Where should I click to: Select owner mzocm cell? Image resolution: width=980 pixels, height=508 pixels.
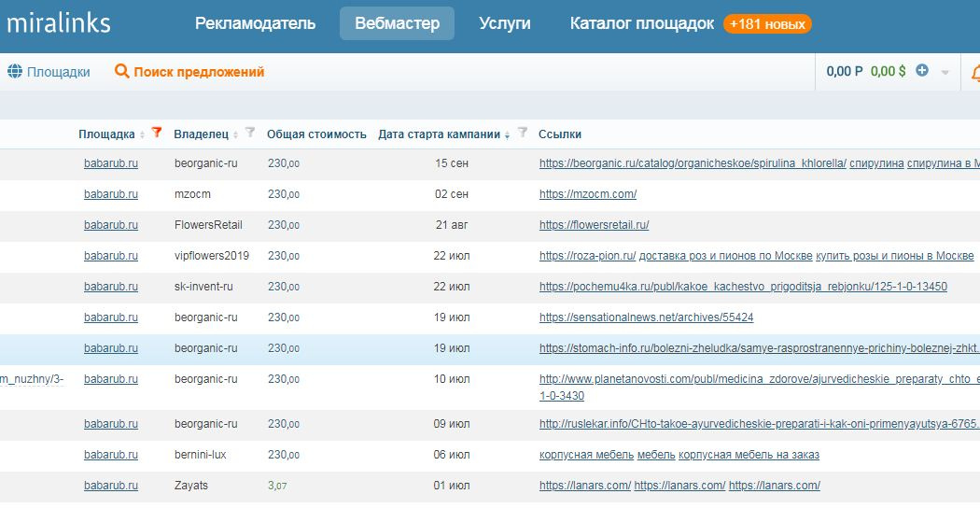click(x=192, y=194)
